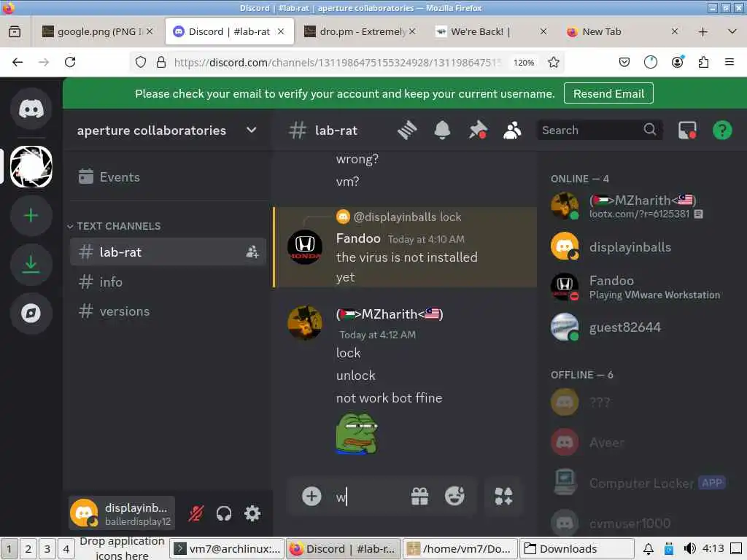Select displayinballs in member list
The width and height of the screenshot is (747, 560).
tap(640, 247)
